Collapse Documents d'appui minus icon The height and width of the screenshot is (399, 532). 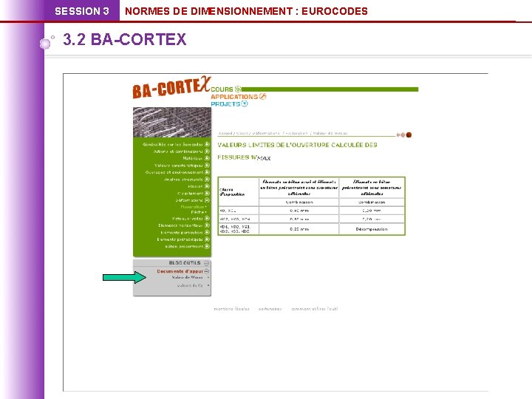(x=207, y=271)
